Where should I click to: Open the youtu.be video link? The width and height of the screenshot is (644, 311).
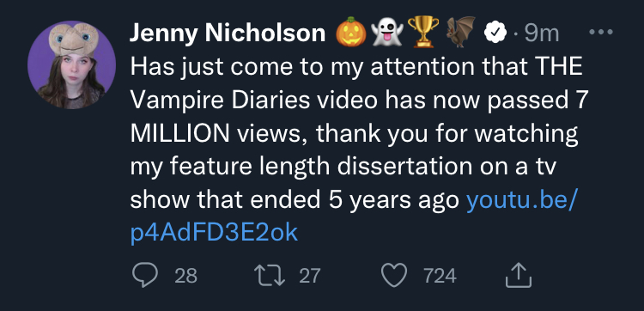pyautogui.click(x=355, y=216)
